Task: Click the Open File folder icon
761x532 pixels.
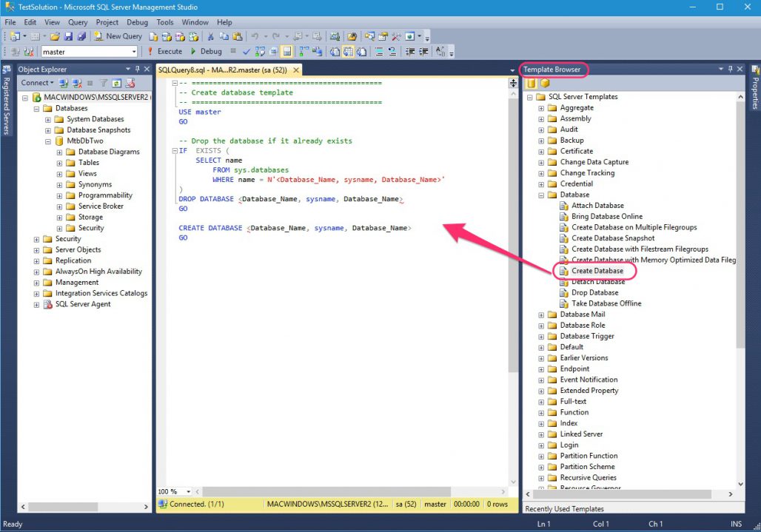Action: [x=55, y=36]
